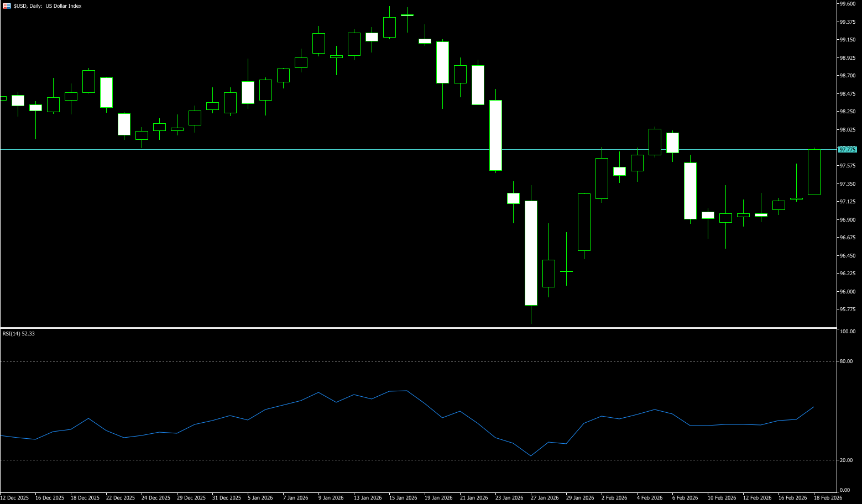Viewport: 862px width, 504px height.
Task: Select the "US Dollar Index" chart title
Action: pos(64,6)
